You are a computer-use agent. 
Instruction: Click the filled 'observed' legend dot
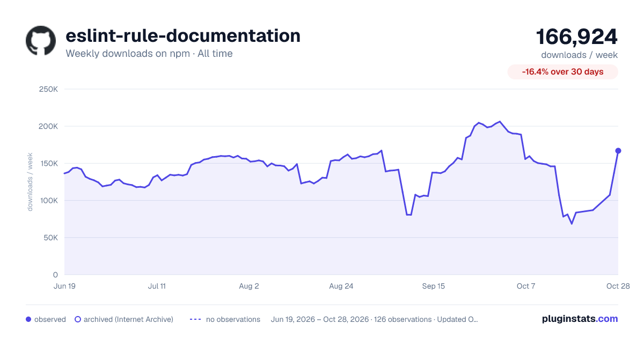pos(28,319)
